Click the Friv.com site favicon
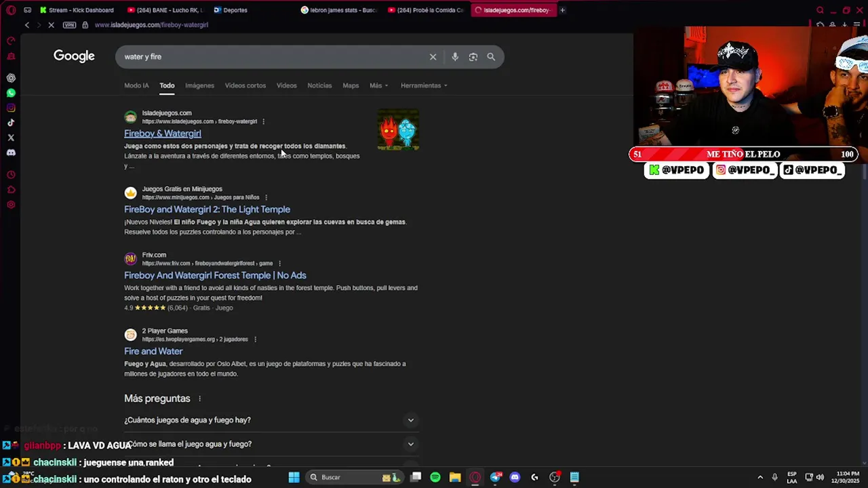 (x=130, y=259)
